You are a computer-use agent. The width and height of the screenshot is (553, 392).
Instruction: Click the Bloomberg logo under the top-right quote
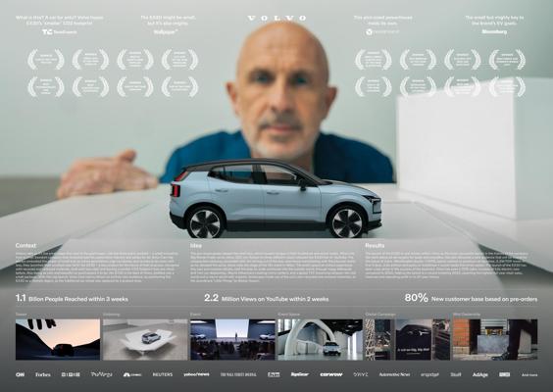click(494, 31)
